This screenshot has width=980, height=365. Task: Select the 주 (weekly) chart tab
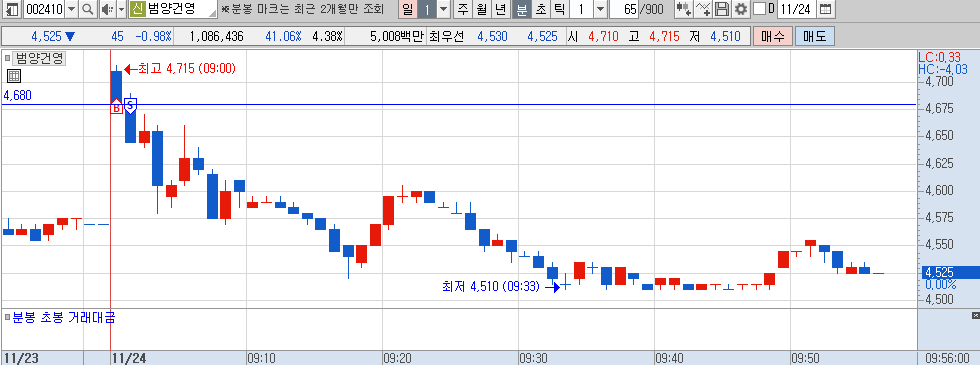tap(462, 9)
